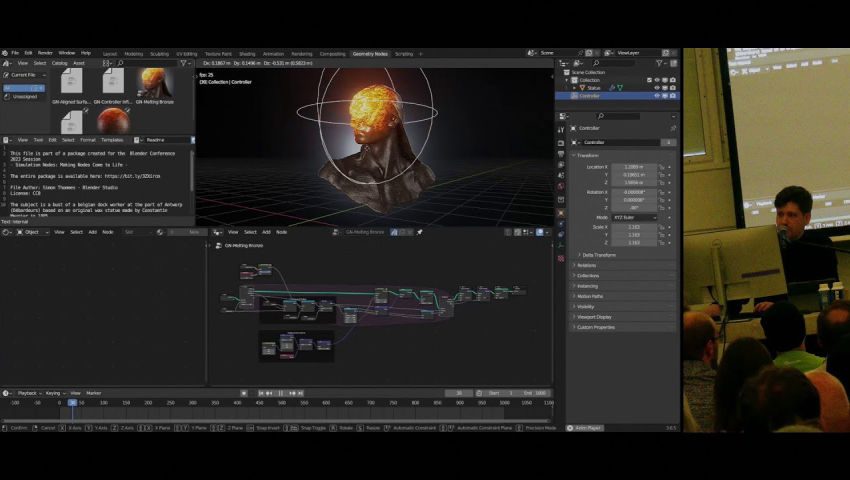Expand the Statue object in outliner

[575, 88]
